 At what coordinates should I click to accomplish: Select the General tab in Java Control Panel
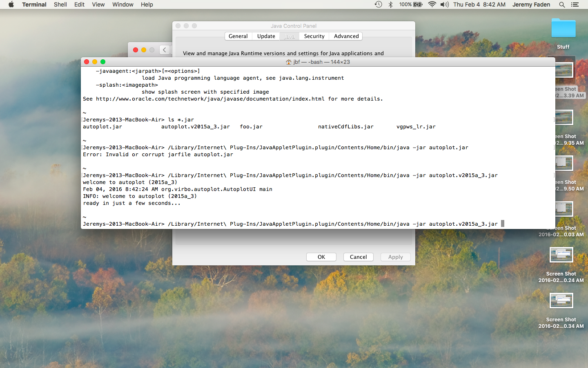pos(238,36)
